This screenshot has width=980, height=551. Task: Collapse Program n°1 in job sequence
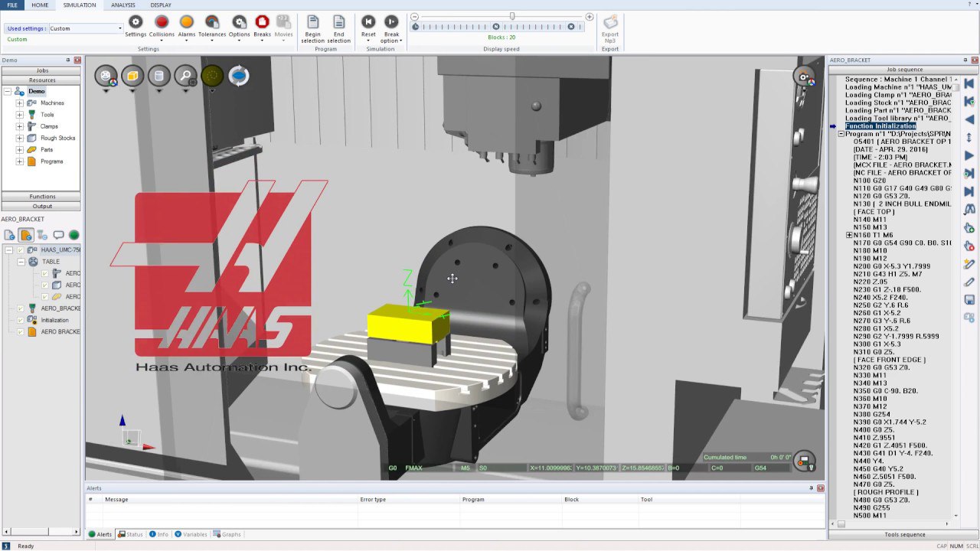(x=841, y=134)
